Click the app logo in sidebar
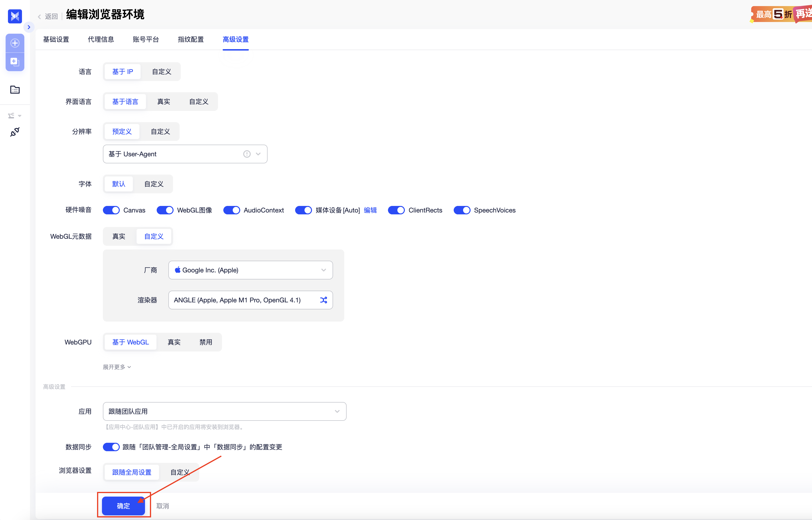 tap(15, 16)
